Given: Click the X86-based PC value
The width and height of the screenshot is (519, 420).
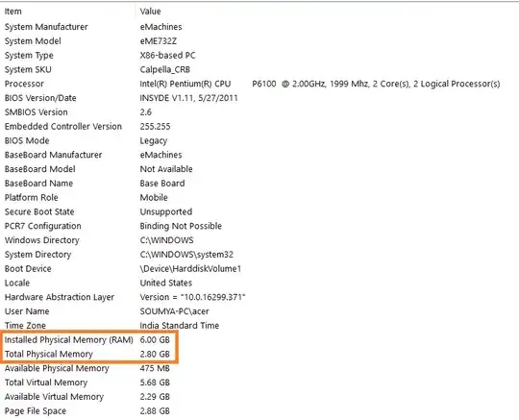Looking at the screenshot, I should [x=167, y=56].
